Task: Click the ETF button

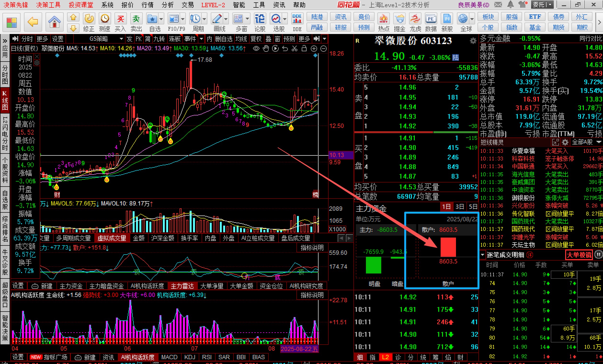Action: (x=535, y=17)
